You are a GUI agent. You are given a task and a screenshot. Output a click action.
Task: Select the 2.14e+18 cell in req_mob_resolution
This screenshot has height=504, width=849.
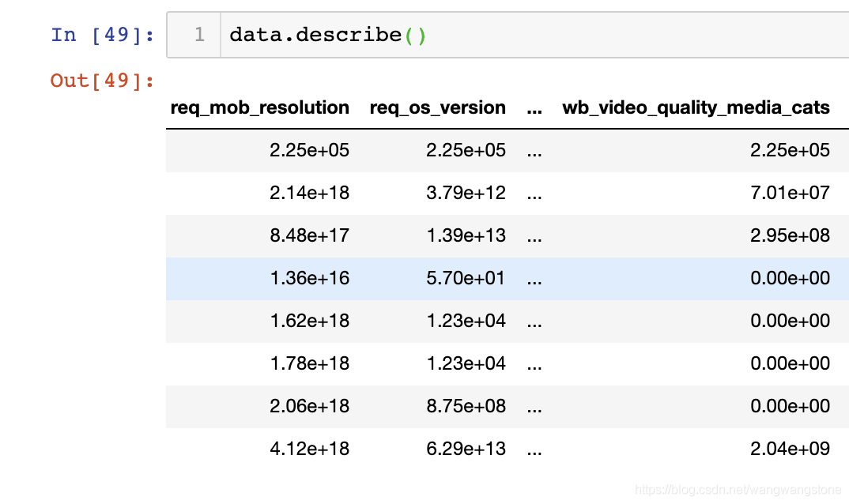click(x=309, y=193)
